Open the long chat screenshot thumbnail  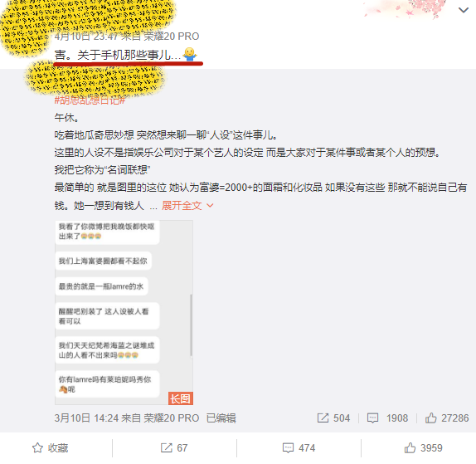click(x=124, y=312)
